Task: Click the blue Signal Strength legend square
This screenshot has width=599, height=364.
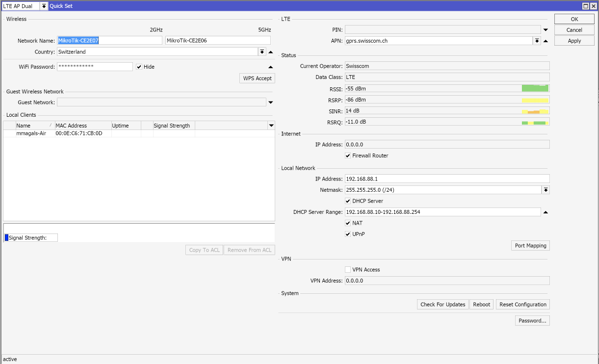Action: point(6,238)
